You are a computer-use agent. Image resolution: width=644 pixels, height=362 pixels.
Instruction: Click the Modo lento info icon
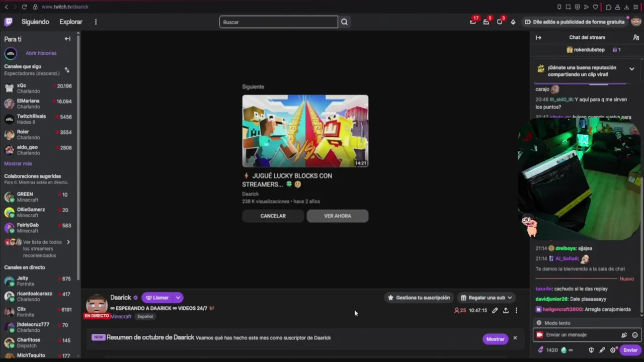539,323
